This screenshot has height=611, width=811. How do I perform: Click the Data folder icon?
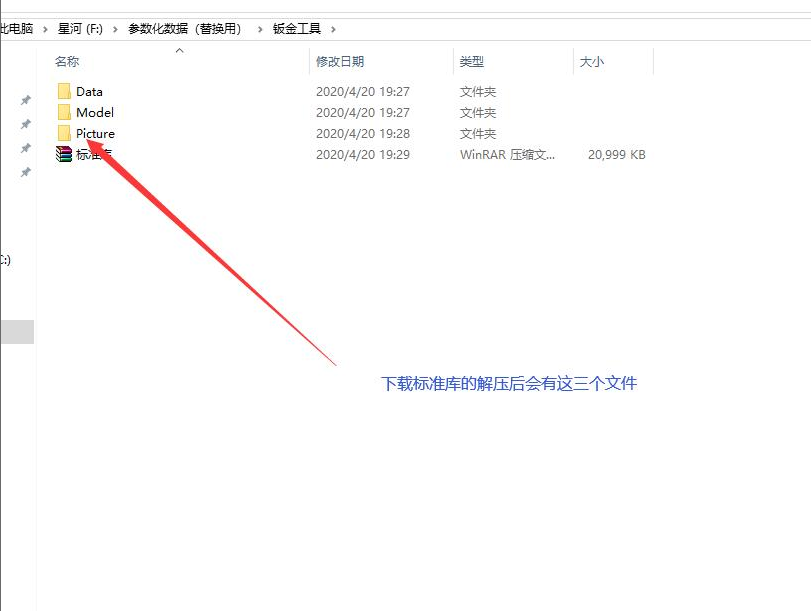(64, 92)
